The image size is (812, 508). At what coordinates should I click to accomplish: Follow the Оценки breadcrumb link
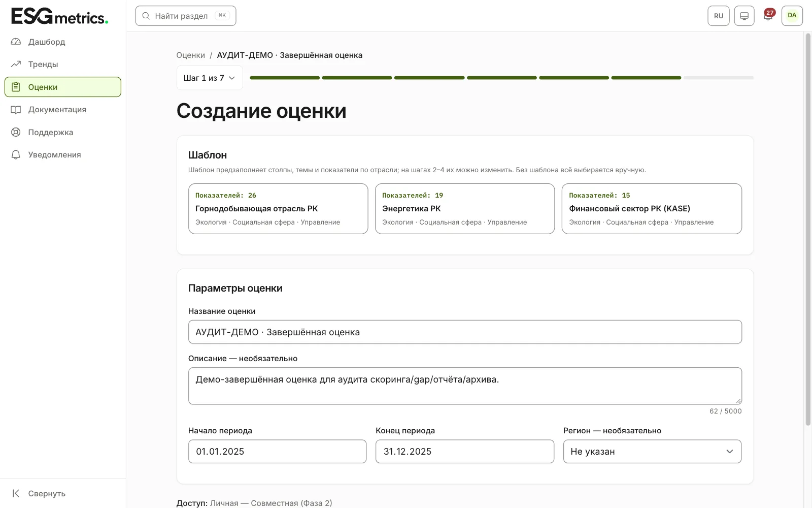point(190,55)
